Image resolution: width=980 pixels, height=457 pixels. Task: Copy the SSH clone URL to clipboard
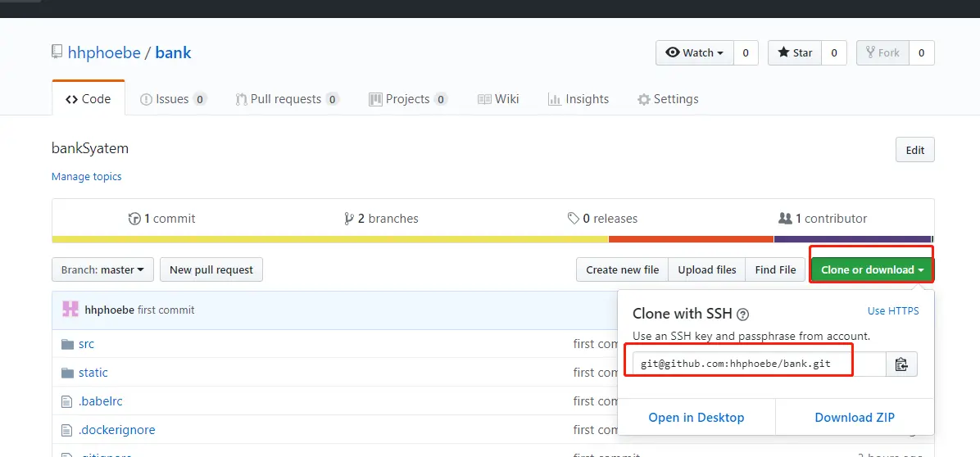[901, 364]
